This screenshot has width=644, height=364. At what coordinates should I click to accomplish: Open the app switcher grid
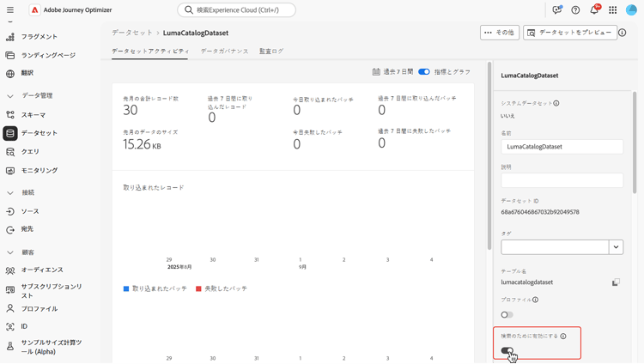pos(613,9)
